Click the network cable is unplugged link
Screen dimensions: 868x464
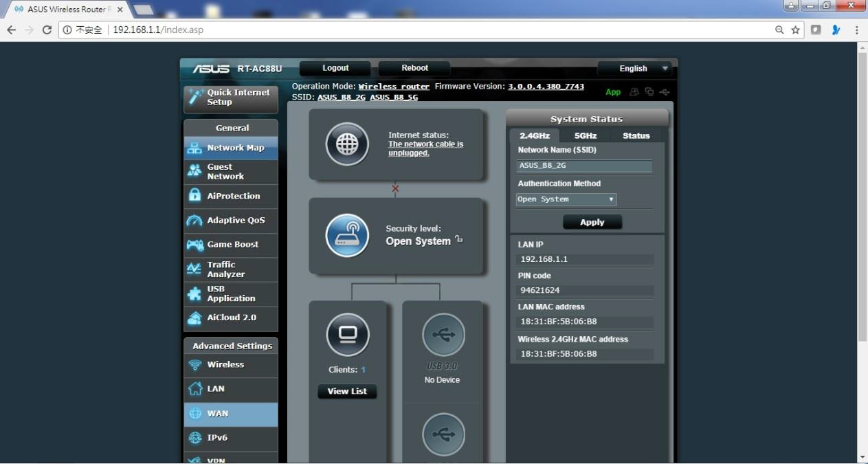[425, 148]
